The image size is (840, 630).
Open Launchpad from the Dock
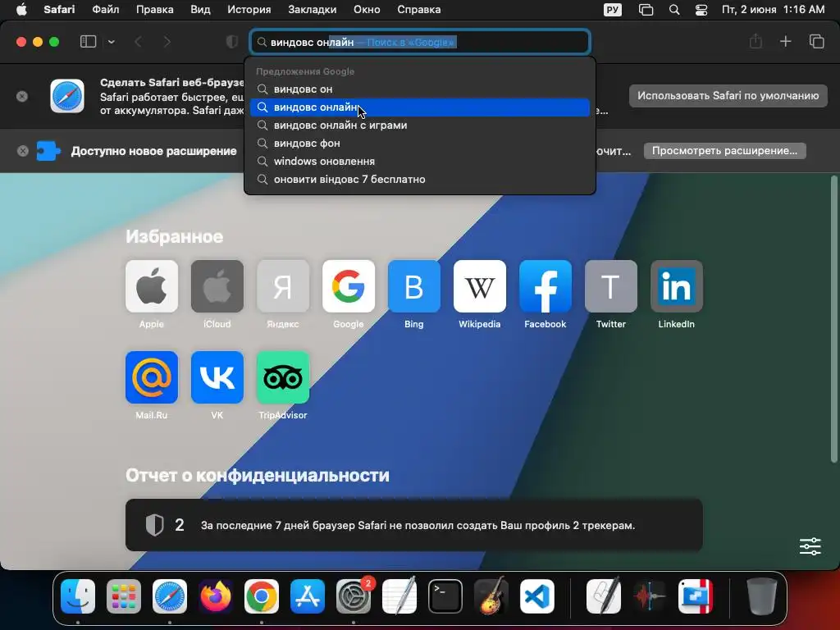124,596
